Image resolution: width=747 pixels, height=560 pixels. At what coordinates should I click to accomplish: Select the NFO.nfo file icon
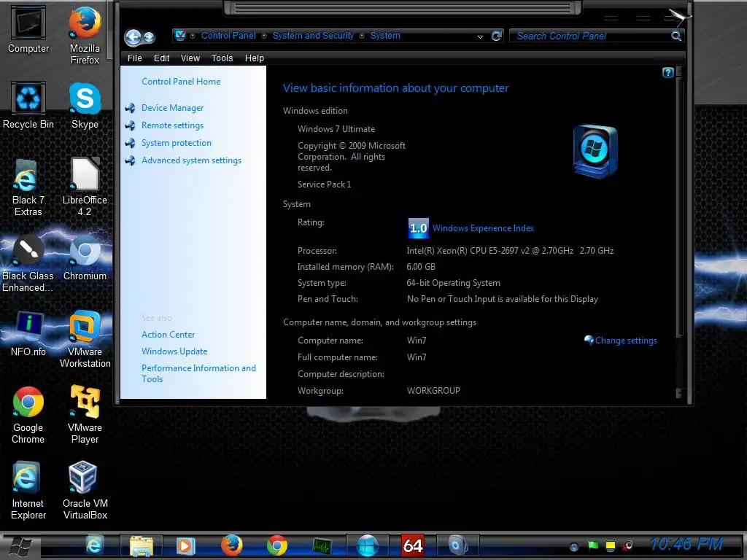(28, 332)
